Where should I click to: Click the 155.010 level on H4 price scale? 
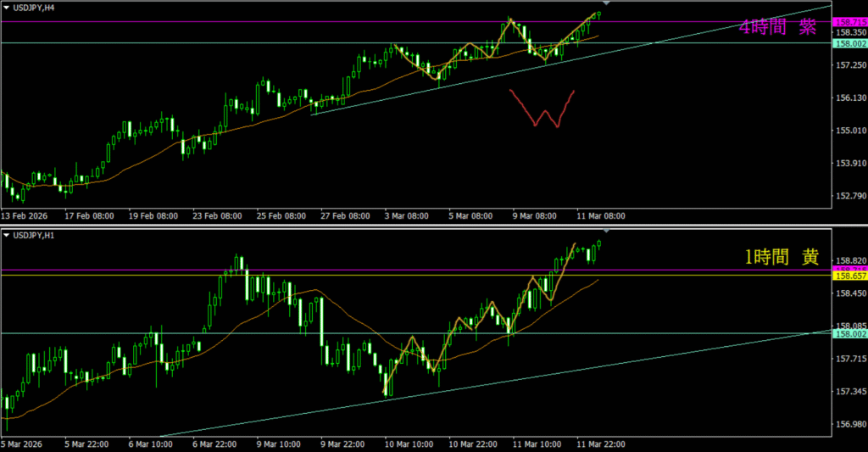pyautogui.click(x=849, y=131)
